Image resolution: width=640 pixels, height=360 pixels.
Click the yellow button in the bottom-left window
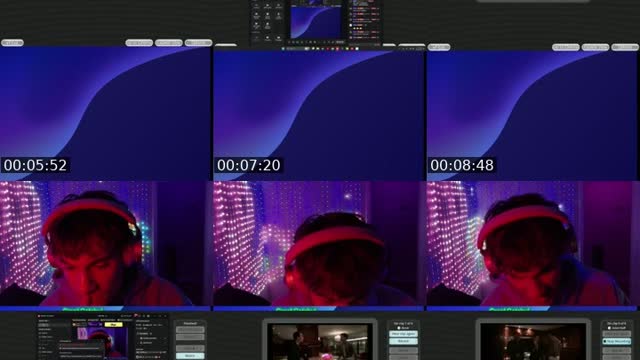[x=113, y=325]
